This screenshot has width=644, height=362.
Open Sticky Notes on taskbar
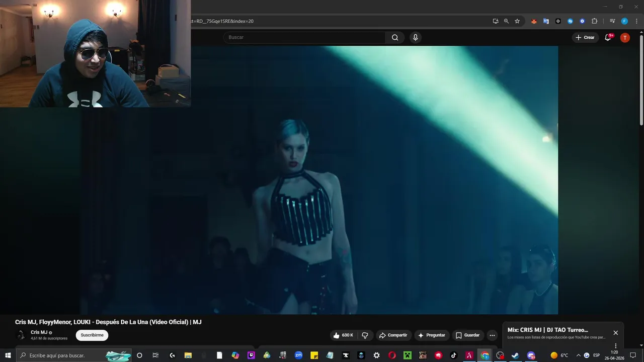[314, 355]
